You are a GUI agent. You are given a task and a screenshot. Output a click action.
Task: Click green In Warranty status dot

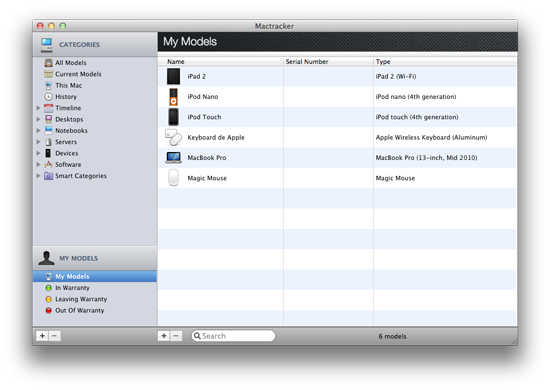(x=48, y=288)
